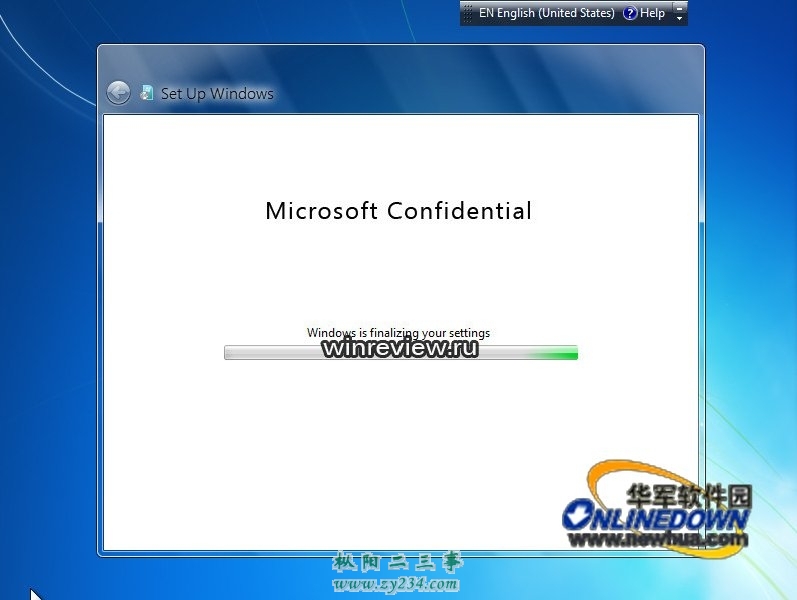Open the language bar options arrow
797x600 pixels.
(x=680, y=18)
